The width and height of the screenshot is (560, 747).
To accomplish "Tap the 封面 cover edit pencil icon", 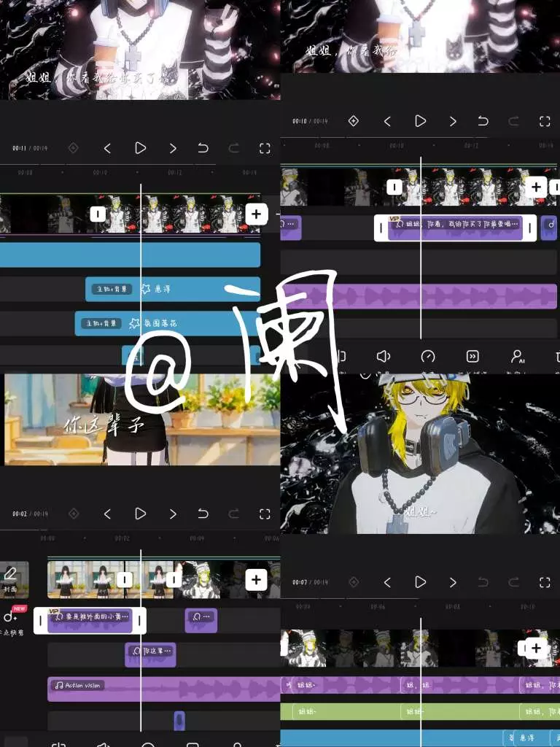I will [10, 574].
